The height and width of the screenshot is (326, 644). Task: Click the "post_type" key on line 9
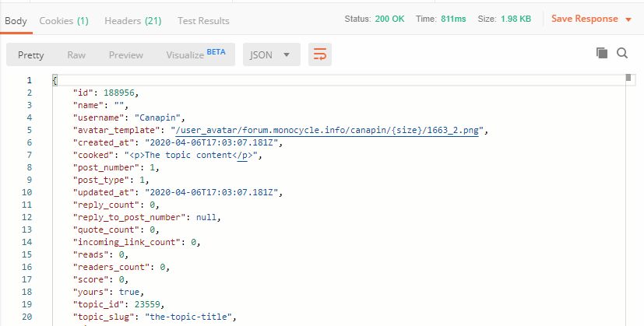coord(101,180)
